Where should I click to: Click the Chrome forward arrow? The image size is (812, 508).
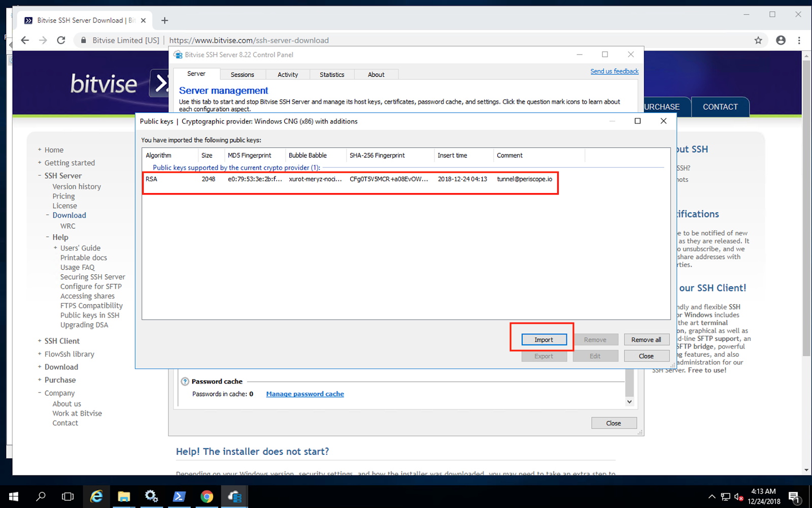tap(43, 40)
